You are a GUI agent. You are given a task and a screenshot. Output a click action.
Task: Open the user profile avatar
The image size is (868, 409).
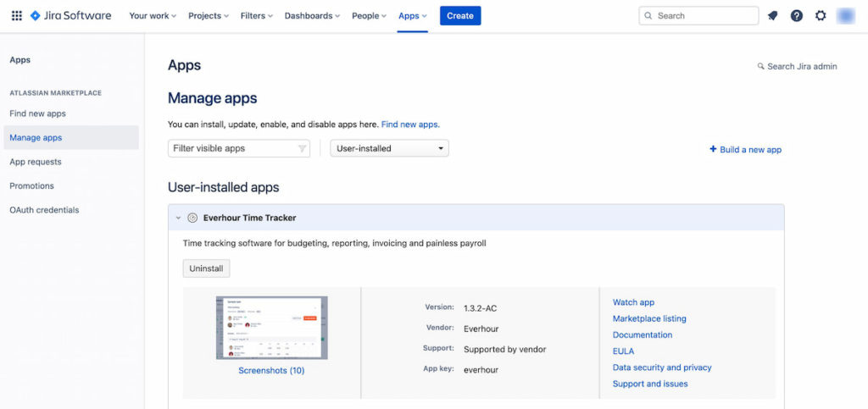pos(846,15)
